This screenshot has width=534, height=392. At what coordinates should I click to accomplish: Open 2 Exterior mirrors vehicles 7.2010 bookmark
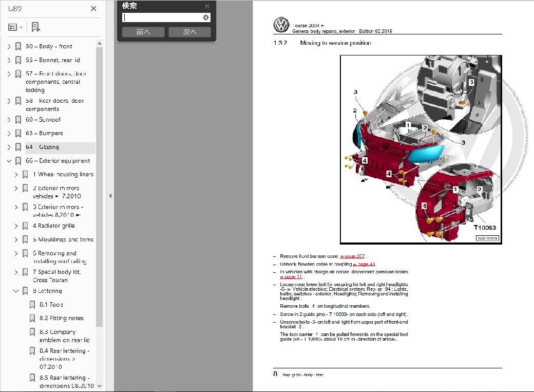pyautogui.click(x=57, y=192)
